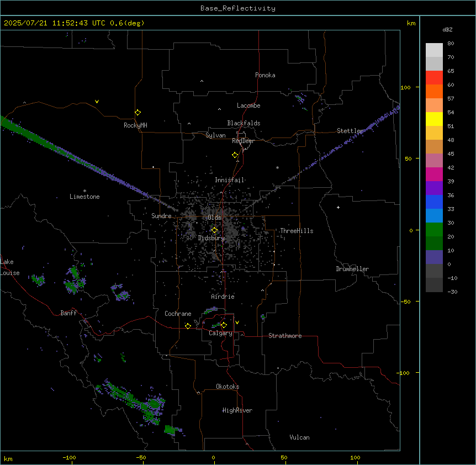The width and height of the screenshot is (476, 465).
Task: Click the dBZ legend heading
Action: click(447, 29)
